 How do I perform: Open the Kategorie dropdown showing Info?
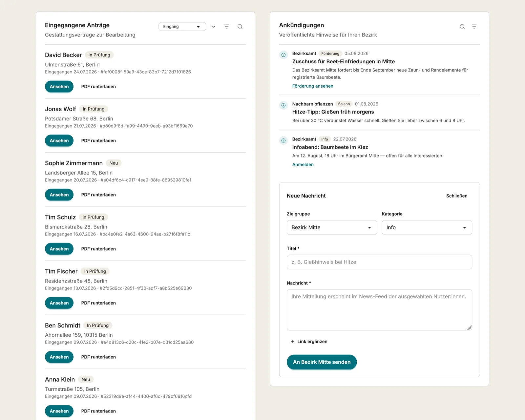pyautogui.click(x=427, y=227)
